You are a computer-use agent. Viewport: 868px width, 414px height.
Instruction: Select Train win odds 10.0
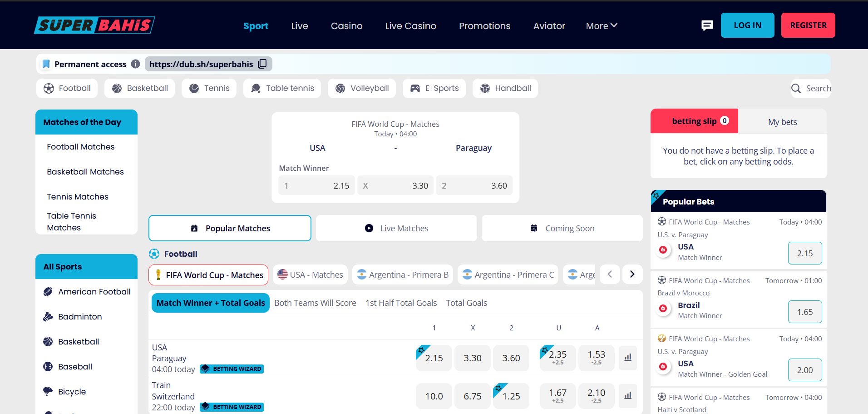pos(434,396)
